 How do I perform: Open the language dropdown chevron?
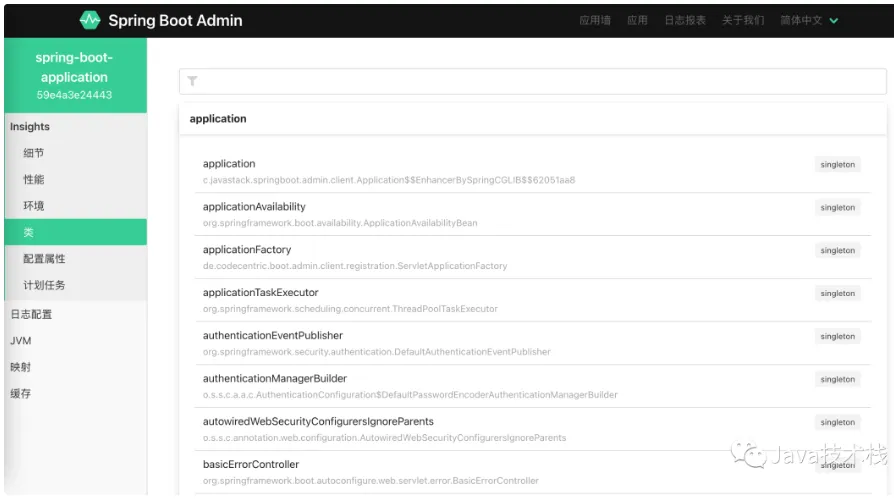(x=834, y=20)
